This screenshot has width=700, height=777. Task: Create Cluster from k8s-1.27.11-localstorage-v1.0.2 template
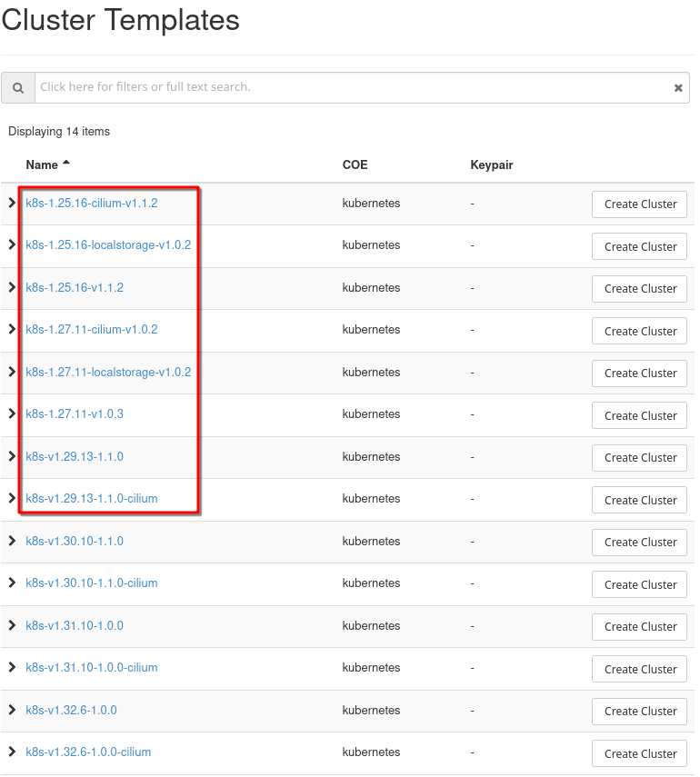click(x=640, y=374)
